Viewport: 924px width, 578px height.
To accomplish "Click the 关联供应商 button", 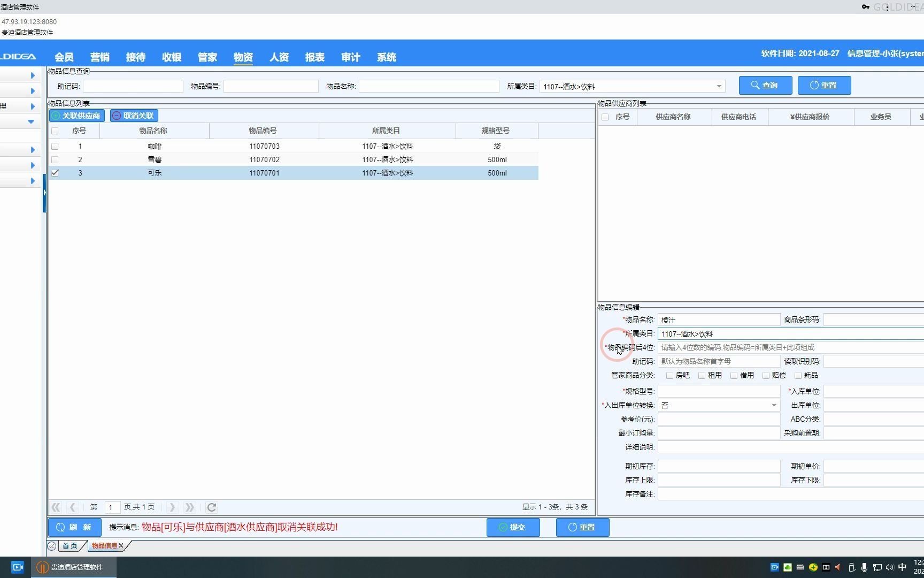I will coord(77,116).
